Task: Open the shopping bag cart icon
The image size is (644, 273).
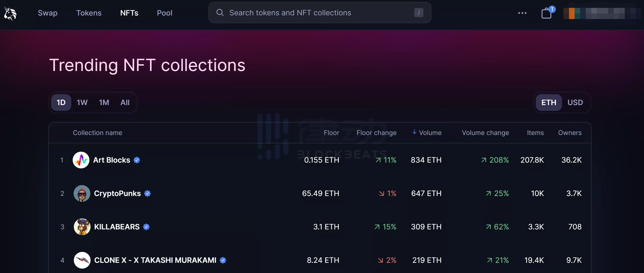Action: click(546, 13)
